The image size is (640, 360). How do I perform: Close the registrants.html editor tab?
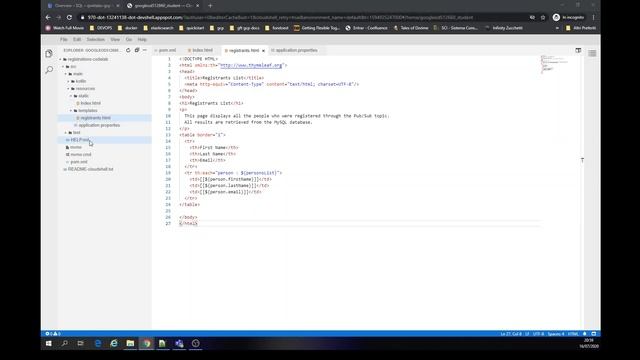(263, 51)
